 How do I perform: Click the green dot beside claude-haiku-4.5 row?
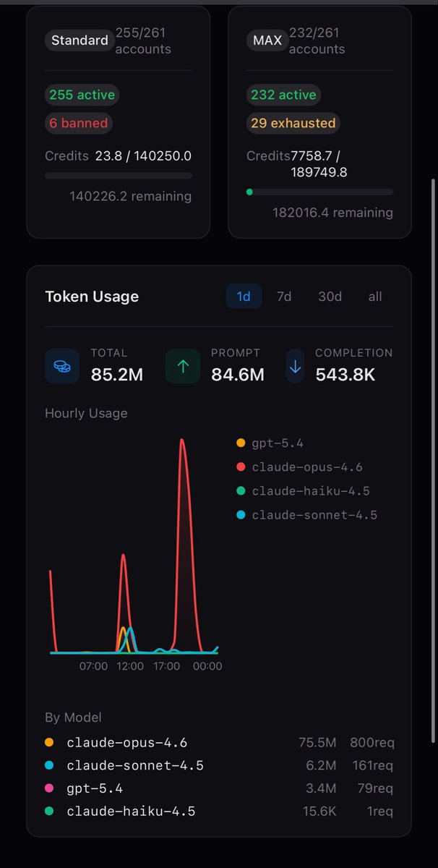[49, 812]
